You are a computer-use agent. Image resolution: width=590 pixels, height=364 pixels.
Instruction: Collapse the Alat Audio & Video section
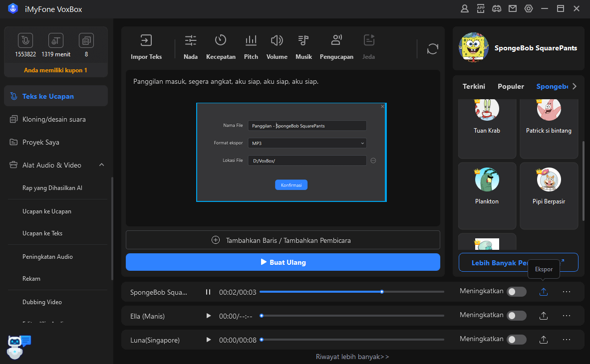pyautogui.click(x=102, y=165)
